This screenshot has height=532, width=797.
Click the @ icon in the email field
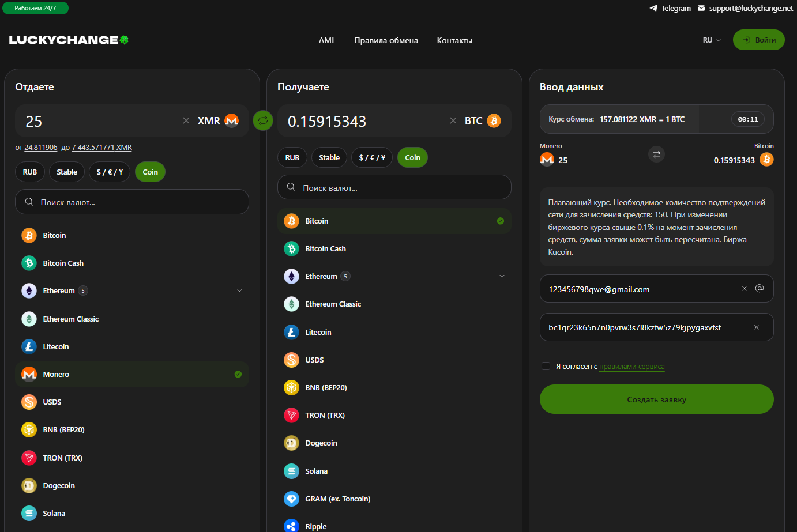[760, 288]
